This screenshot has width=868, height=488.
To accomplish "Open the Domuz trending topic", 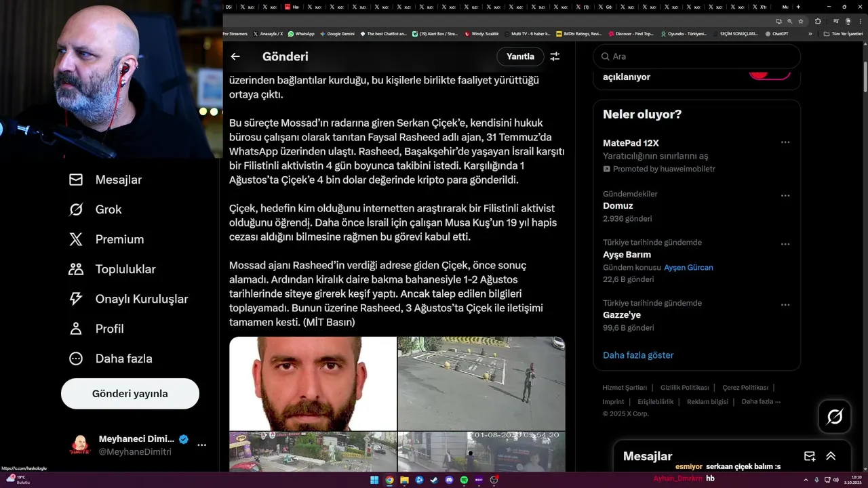I will pyautogui.click(x=696, y=206).
